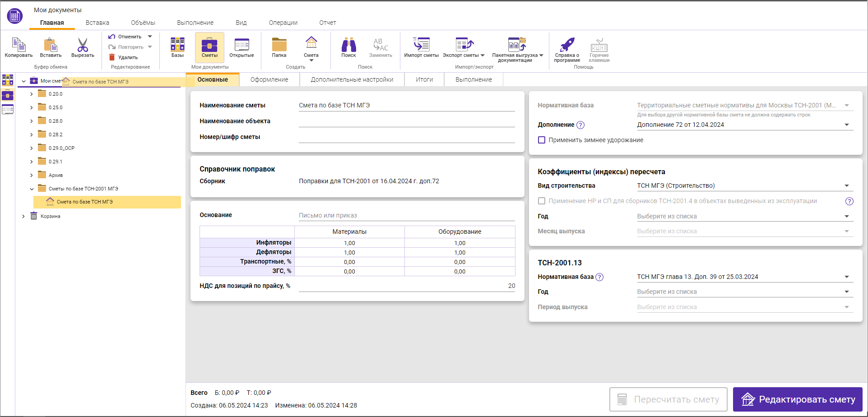The height and width of the screenshot is (417, 868).
Task: Click help icon next to ТСН-2001.13 Нормативная база
Action: pyautogui.click(x=599, y=277)
